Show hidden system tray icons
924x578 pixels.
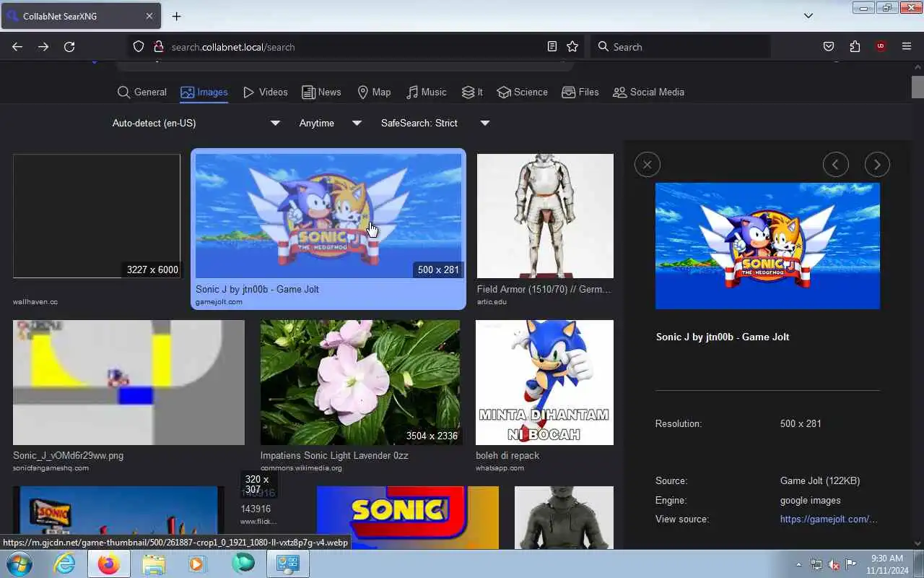(x=798, y=564)
